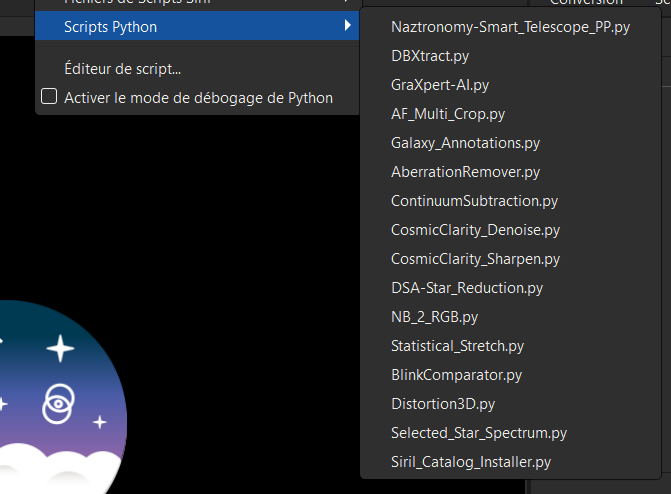Enable the Python debug mode checkbox
Screen dimensions: 671x494
48,98
